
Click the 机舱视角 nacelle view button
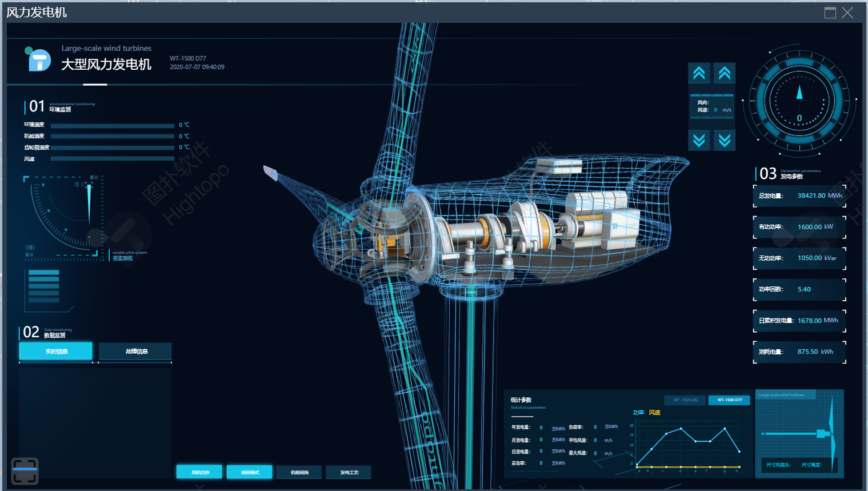coord(299,472)
